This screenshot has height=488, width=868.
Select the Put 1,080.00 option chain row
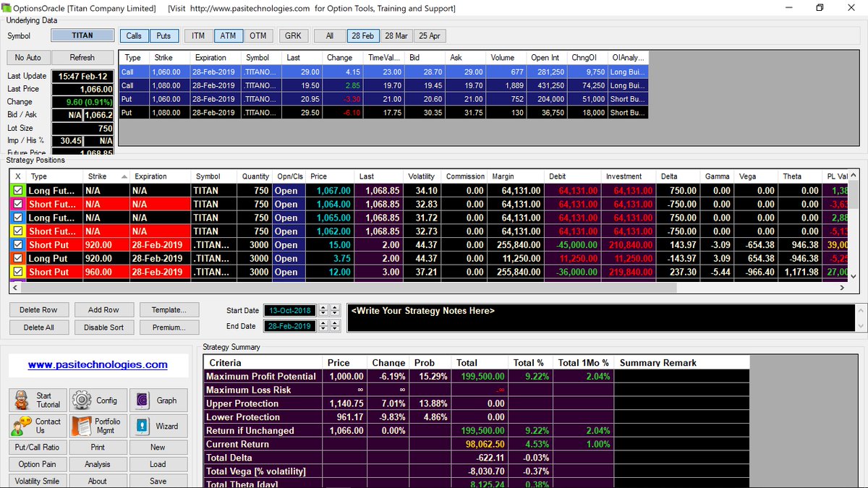pyautogui.click(x=383, y=113)
